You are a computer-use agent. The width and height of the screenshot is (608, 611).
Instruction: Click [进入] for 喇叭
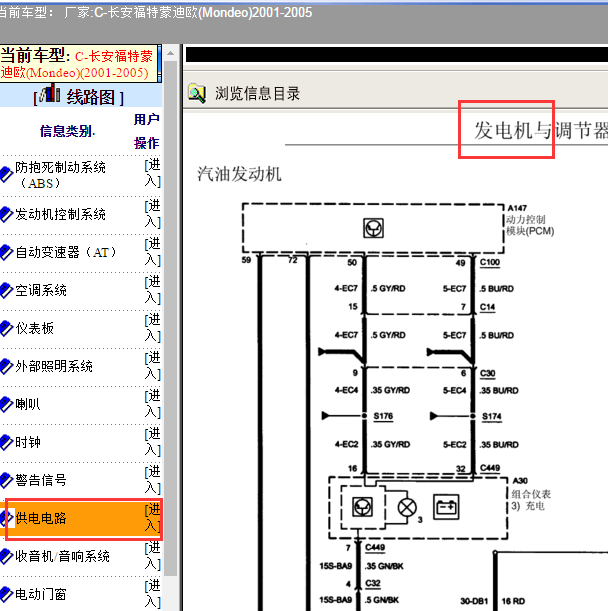(x=152, y=404)
